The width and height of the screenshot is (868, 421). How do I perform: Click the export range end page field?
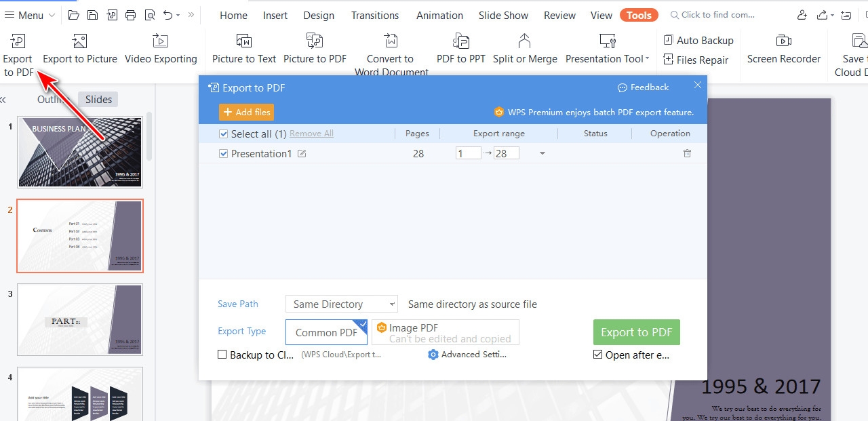[507, 154]
